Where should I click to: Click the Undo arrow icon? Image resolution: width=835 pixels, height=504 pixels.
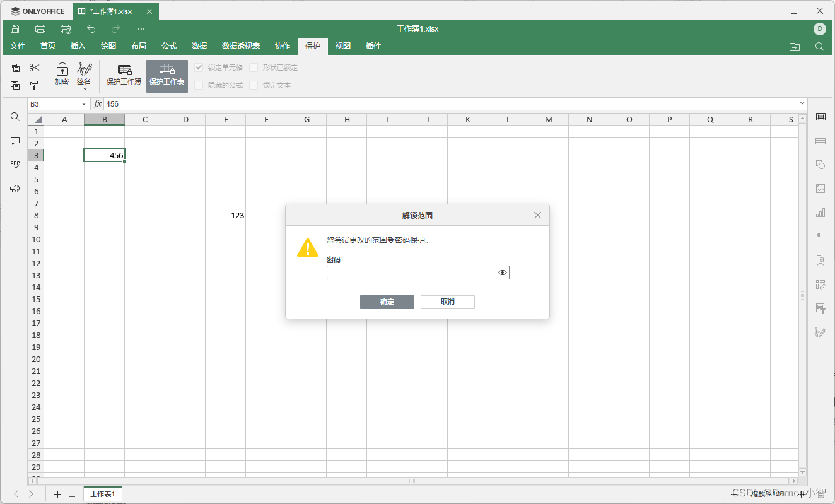coord(91,28)
